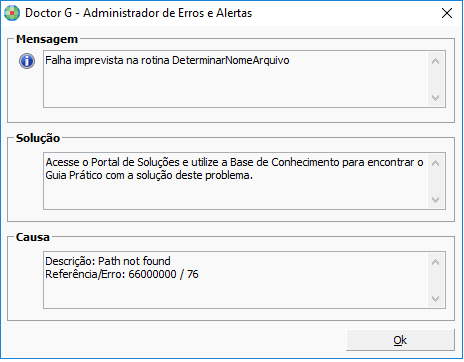Click the 'Administrador de Erros e Alertas' title text
Image resolution: width=464 pixels, height=362 pixels.
click(x=168, y=13)
